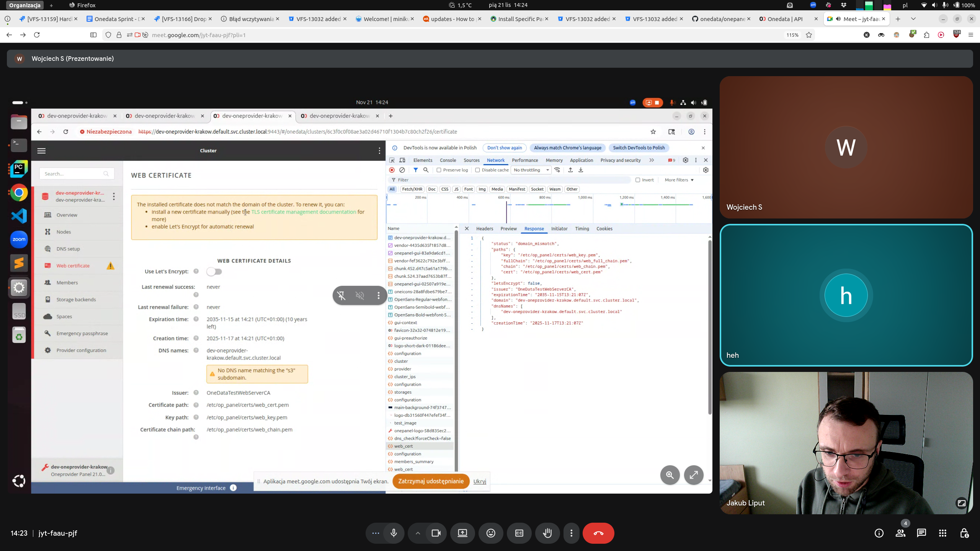The width and height of the screenshot is (980, 551).
Task: Check the Preserve log checkbox
Action: (439, 170)
